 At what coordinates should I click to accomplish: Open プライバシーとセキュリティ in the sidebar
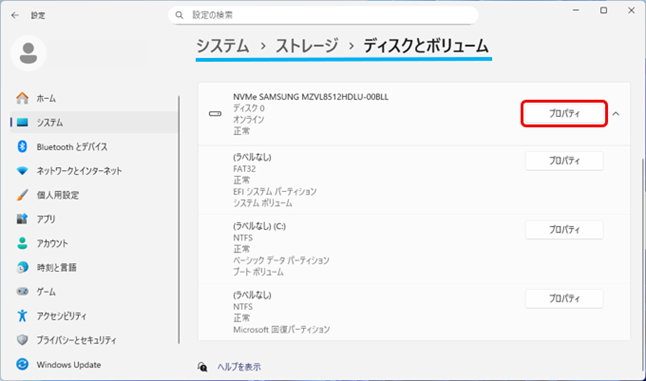click(94, 340)
